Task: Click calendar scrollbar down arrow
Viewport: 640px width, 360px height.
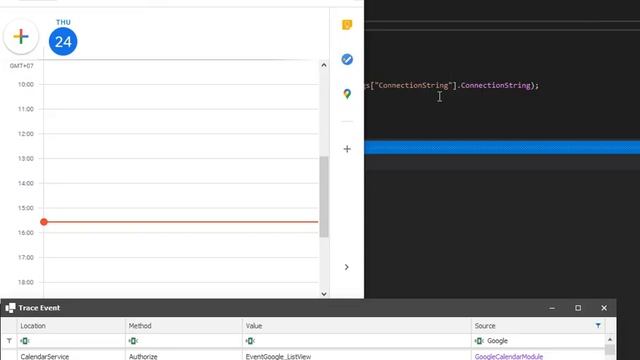Action: pyautogui.click(x=324, y=293)
